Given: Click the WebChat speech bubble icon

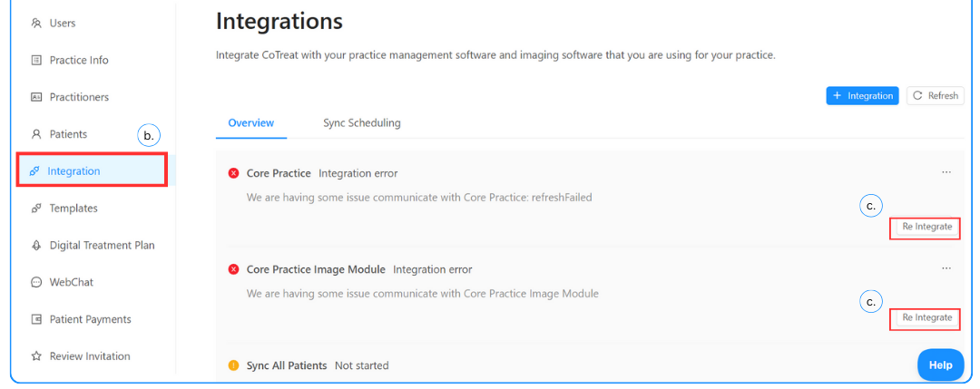Looking at the screenshot, I should [36, 282].
